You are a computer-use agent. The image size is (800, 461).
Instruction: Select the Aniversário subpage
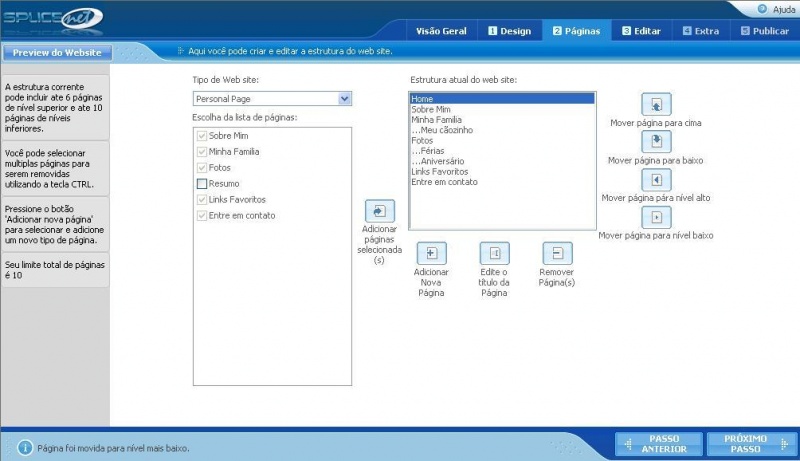[503, 161]
